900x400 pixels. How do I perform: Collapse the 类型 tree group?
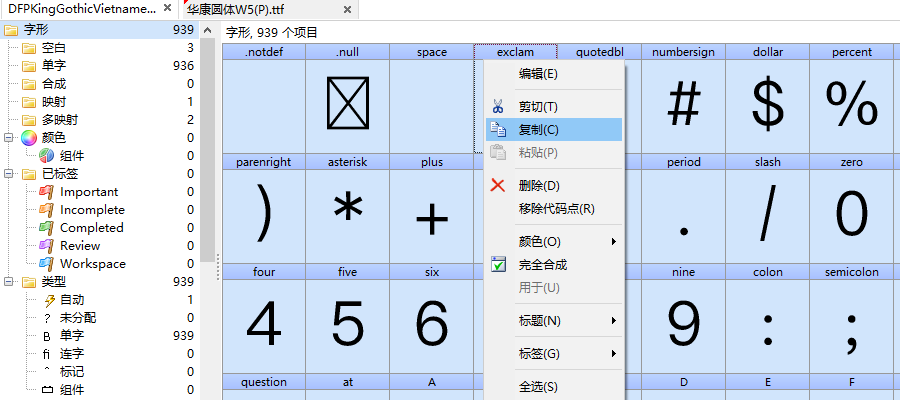coord(8,282)
